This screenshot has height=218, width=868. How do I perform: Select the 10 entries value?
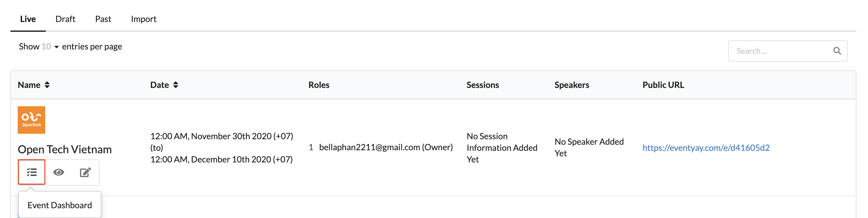46,46
